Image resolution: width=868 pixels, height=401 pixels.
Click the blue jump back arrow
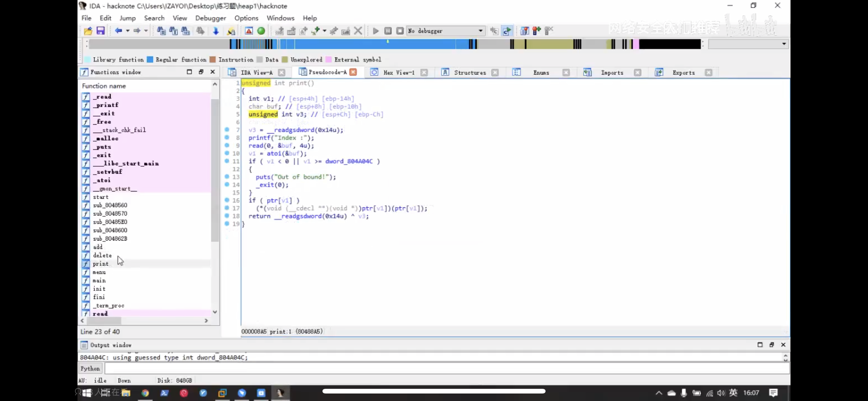[118, 31]
